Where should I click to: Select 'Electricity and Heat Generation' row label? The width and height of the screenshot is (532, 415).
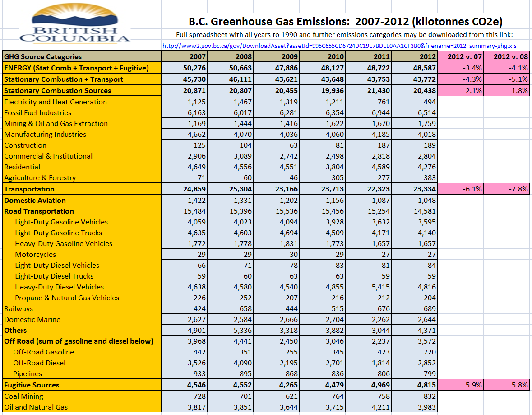[82, 102]
